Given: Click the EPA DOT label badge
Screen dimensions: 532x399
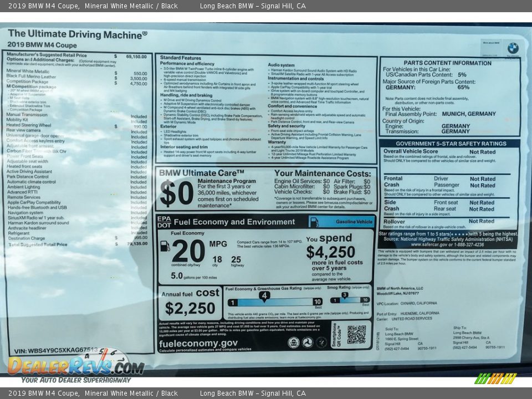Looking at the screenshot, I should [x=163, y=222].
